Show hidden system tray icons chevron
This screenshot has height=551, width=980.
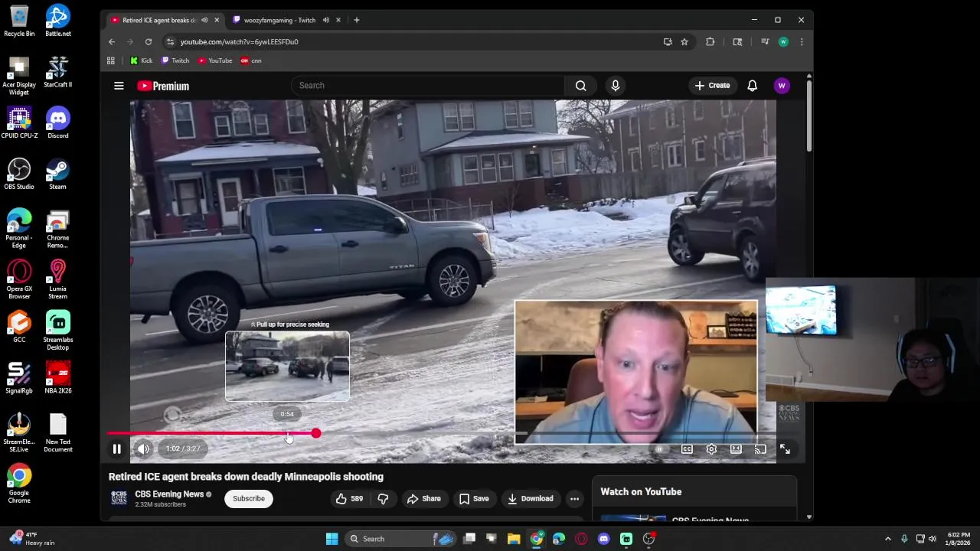tap(888, 539)
